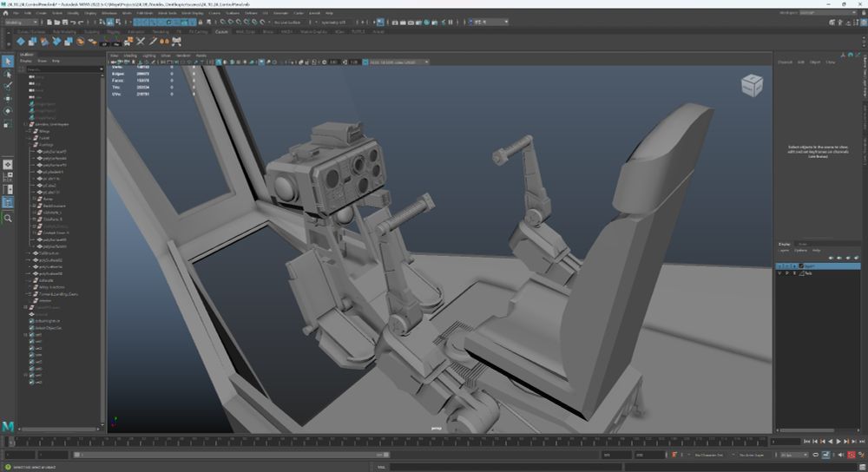Click the crossed tools shelf icon

click(x=141, y=42)
